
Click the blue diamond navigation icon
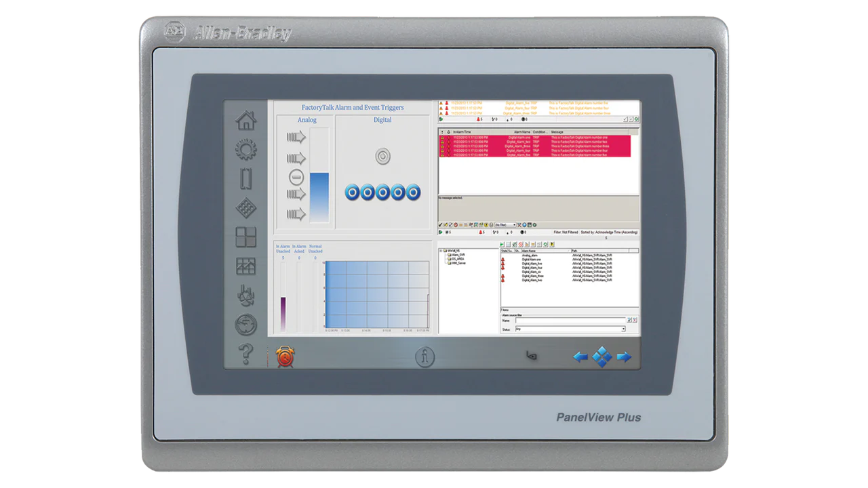[x=602, y=357]
